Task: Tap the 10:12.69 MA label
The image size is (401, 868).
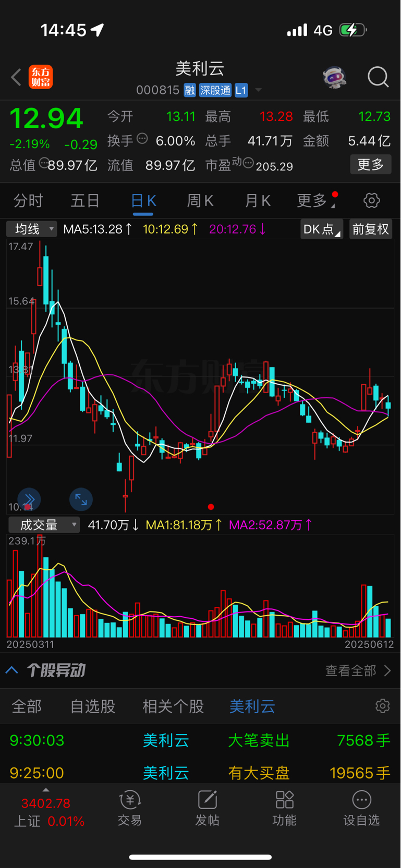Action: pos(171,229)
